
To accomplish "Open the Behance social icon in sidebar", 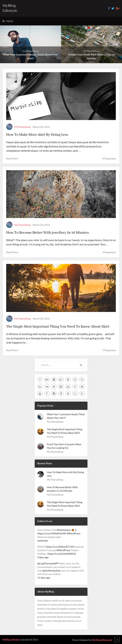I will tap(47, 380).
